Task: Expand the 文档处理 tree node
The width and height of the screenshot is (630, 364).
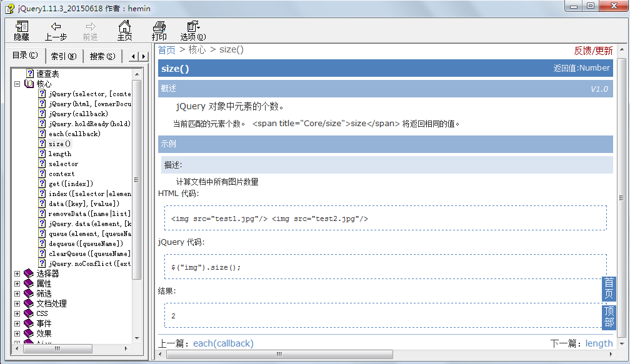Action: click(17, 304)
